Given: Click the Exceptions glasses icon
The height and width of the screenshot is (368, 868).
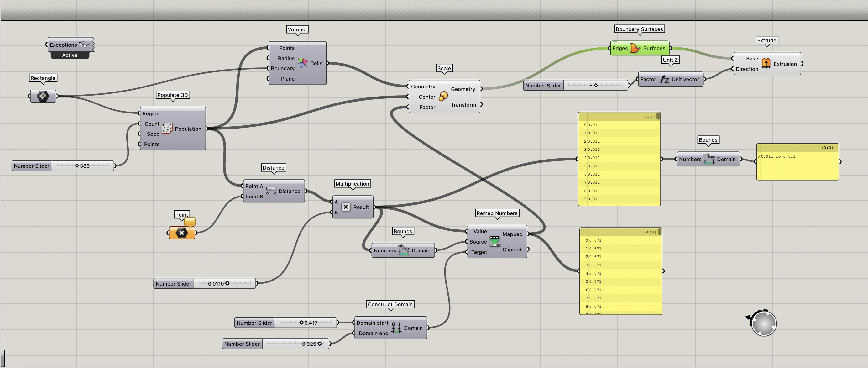Looking at the screenshot, I should 85,45.
